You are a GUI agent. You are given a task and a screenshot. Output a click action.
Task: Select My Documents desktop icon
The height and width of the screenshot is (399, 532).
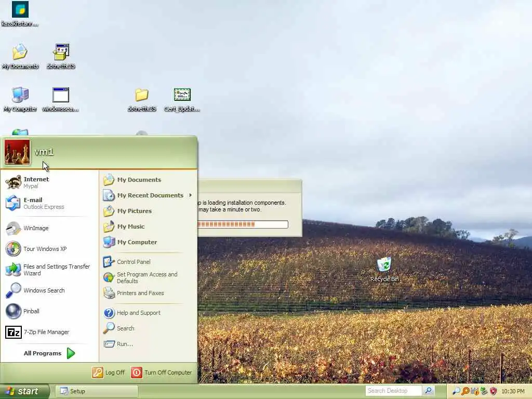point(20,56)
